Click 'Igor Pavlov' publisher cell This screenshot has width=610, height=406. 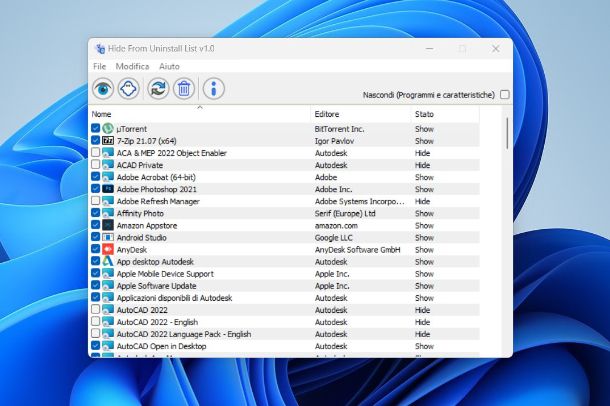pos(334,141)
